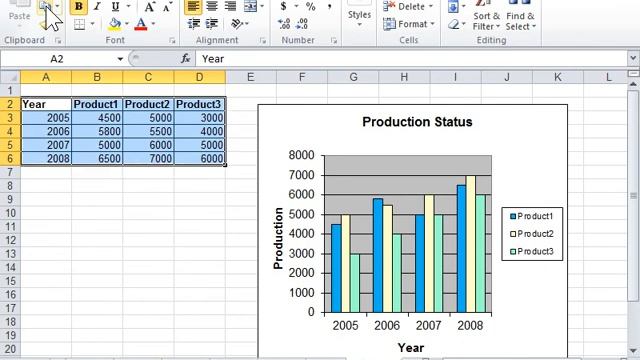
Task: Click vertical scrollbar up arrow
Action: click(633, 84)
